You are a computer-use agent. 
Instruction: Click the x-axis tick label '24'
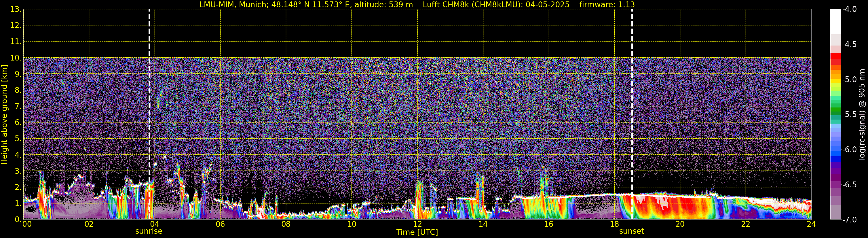[811, 224]
